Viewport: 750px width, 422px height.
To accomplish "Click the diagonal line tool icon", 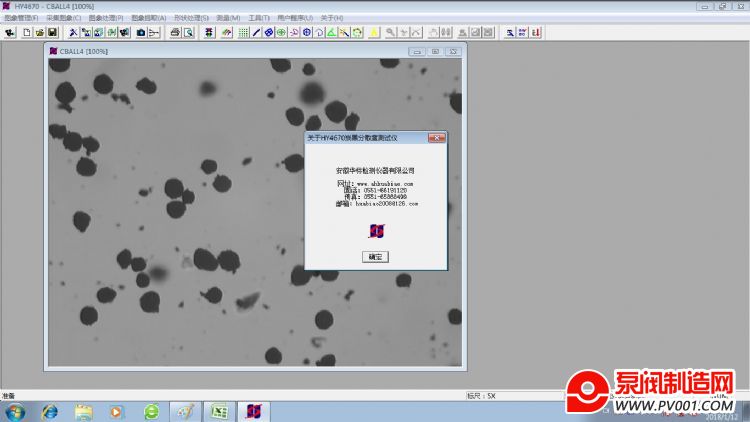I will pyautogui.click(x=256, y=32).
